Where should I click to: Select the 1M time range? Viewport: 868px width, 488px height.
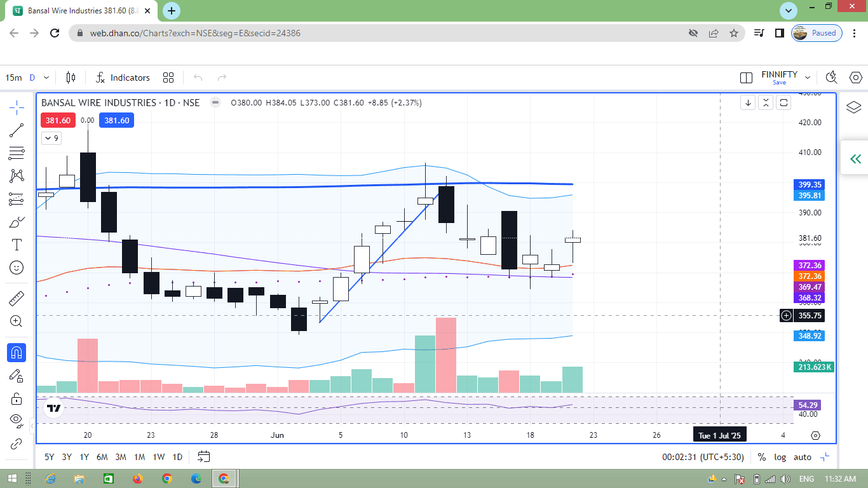point(140,457)
